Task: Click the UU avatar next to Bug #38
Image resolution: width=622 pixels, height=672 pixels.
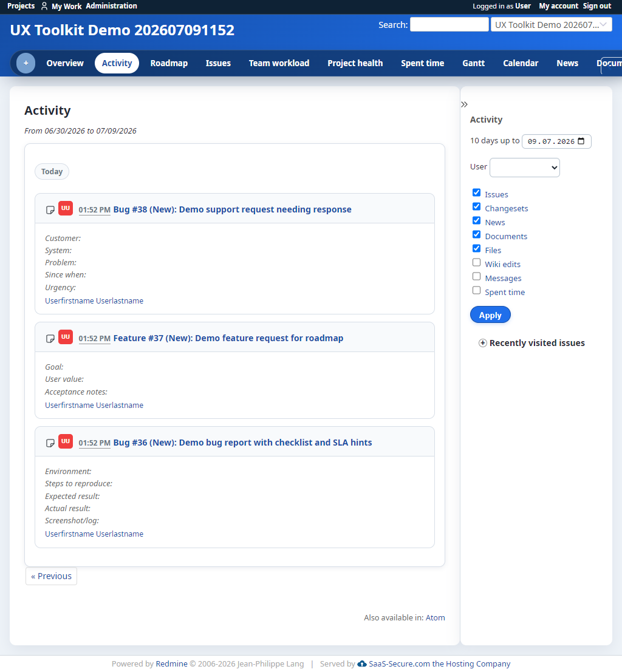Action: (66, 208)
